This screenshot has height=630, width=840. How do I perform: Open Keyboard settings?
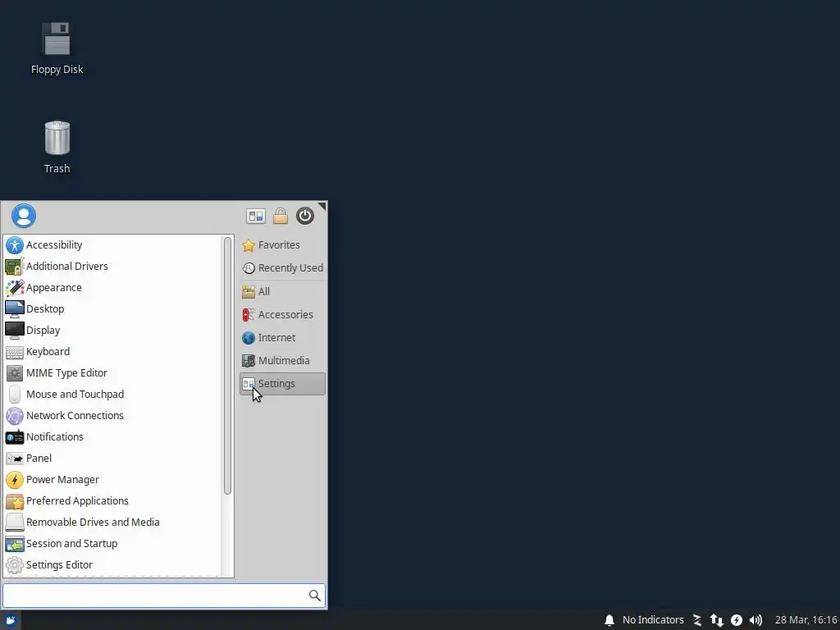pos(112,352)
